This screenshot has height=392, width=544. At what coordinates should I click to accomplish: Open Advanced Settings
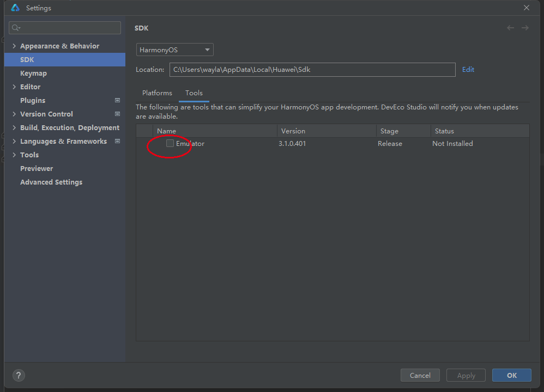click(51, 182)
